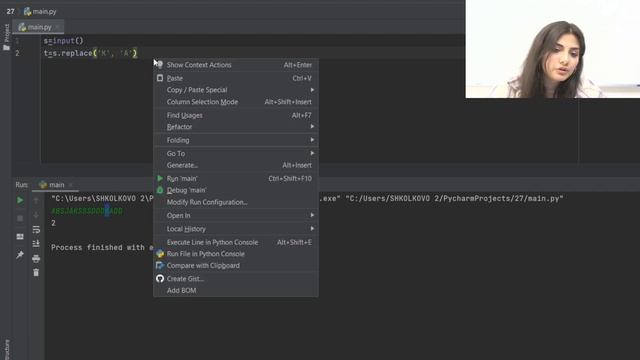Click the s=input() code line
Image resolution: width=640 pixels, height=360 pixels.
point(63,40)
